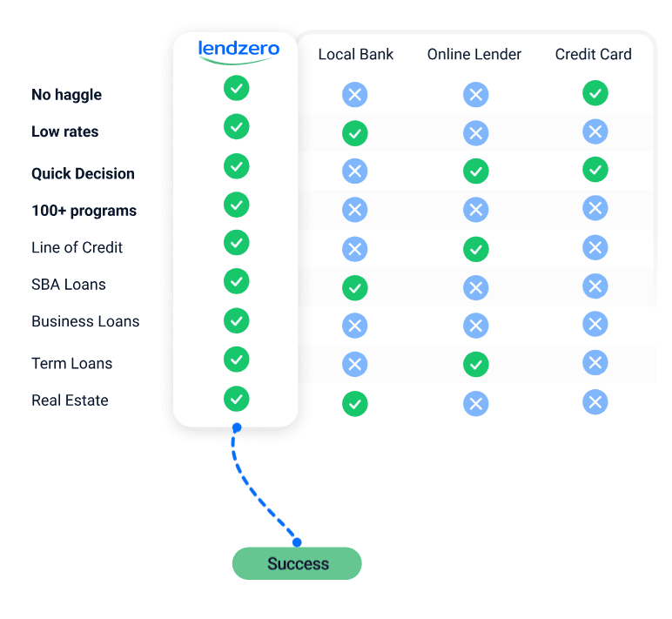Image resolution: width=672 pixels, height=619 pixels.
Task: Click Credit Card's green check for No haggle
Action: click(595, 93)
